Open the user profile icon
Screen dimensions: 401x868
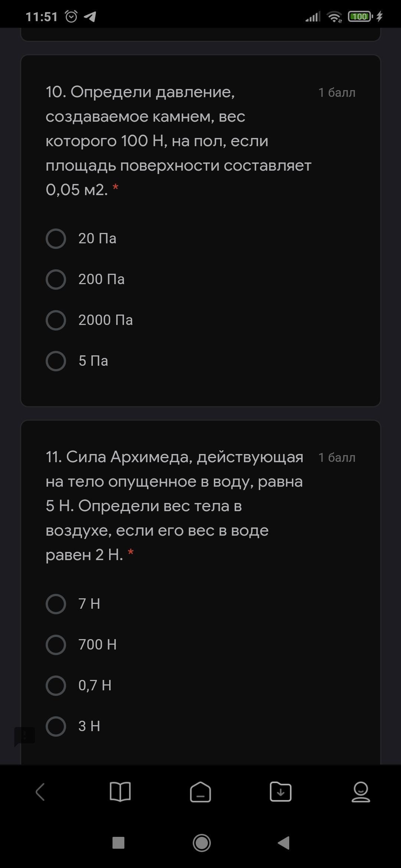click(x=361, y=792)
